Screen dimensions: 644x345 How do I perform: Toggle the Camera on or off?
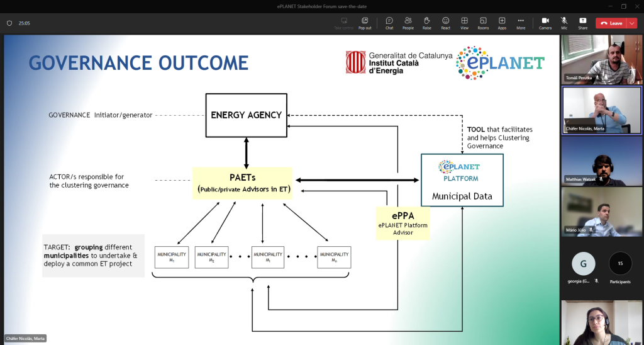click(545, 23)
